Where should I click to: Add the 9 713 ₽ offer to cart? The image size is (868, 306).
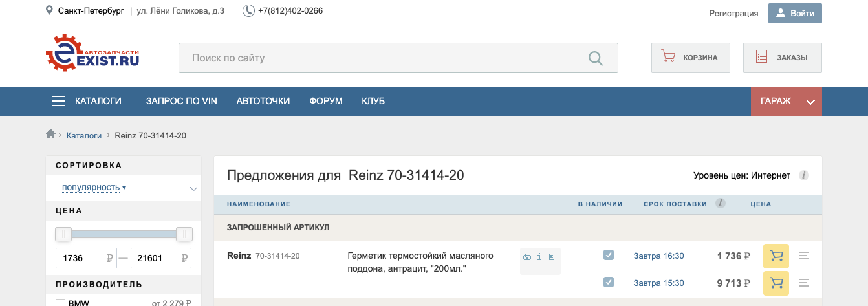coord(776,283)
